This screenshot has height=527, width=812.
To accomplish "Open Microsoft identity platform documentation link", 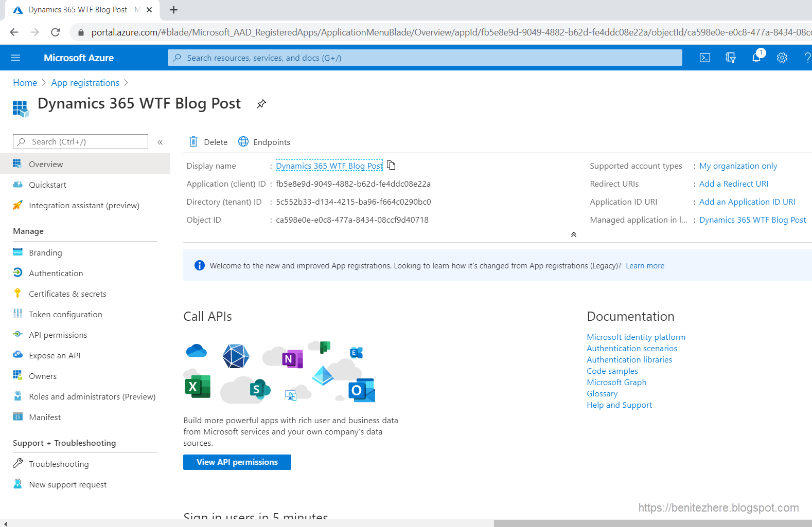I will [x=636, y=337].
